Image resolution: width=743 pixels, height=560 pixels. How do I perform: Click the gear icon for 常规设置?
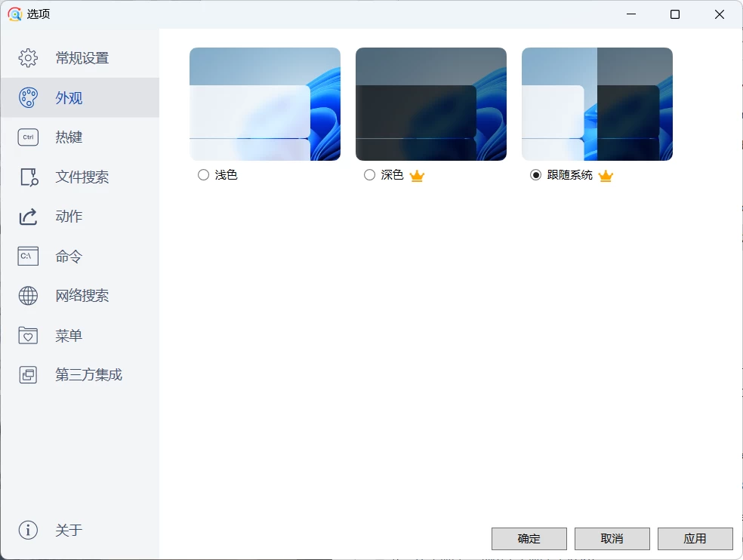click(28, 58)
